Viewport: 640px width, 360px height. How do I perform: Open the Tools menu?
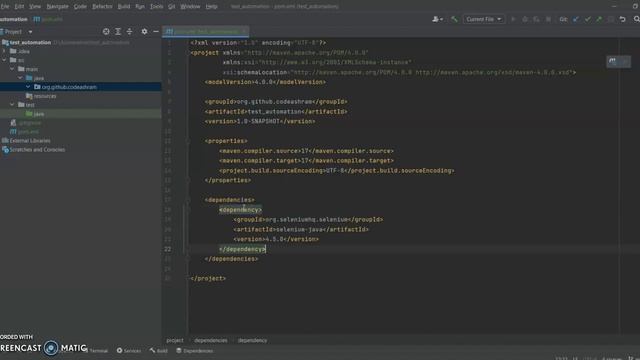click(x=156, y=7)
